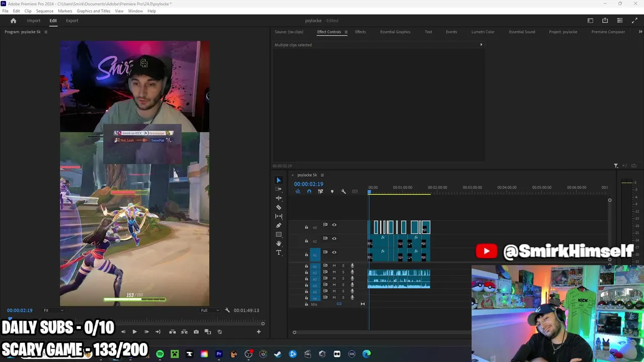This screenshot has width=644, height=362.
Task: Open Program psylocke 5k panel menu
Action: coord(46,32)
